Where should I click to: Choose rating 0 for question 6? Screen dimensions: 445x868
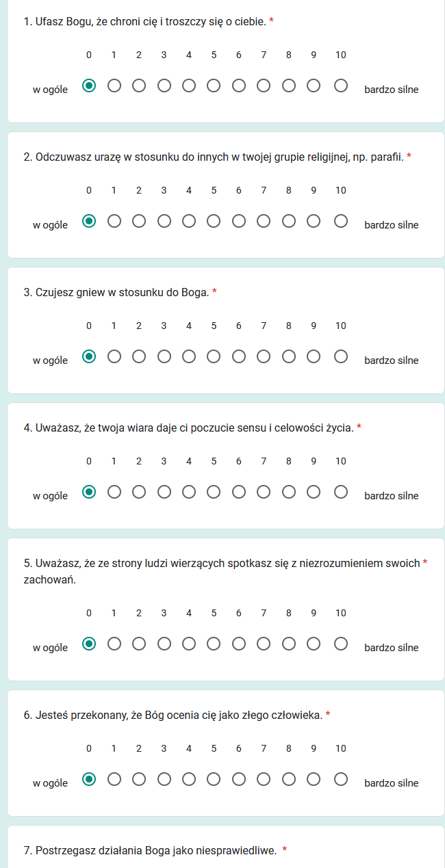(89, 779)
